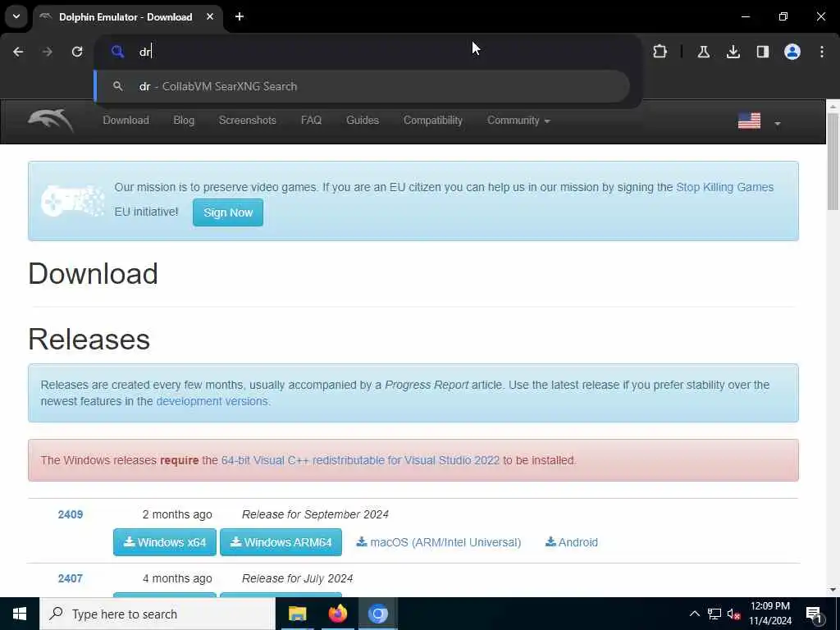Open the Download nav item
The image size is (840, 630).
126,120
